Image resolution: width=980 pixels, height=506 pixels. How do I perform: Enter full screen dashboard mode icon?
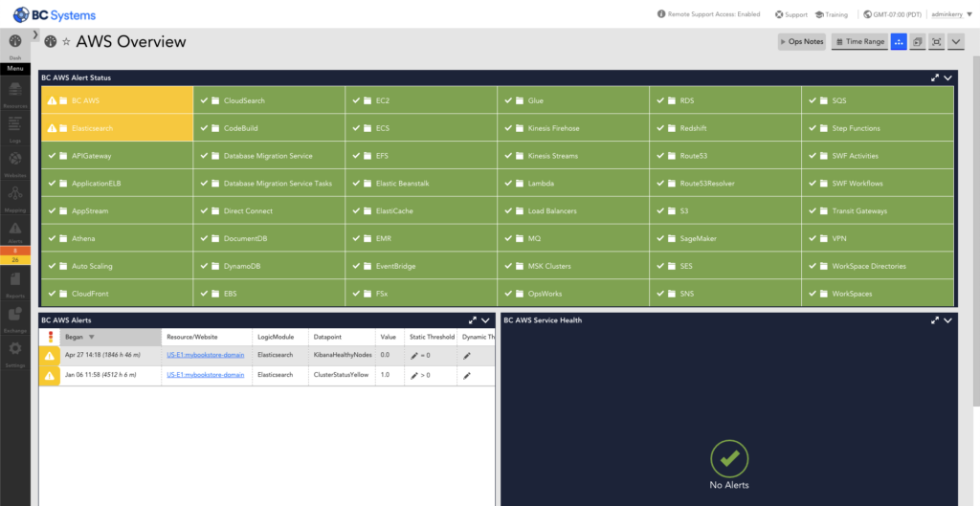pyautogui.click(x=936, y=42)
